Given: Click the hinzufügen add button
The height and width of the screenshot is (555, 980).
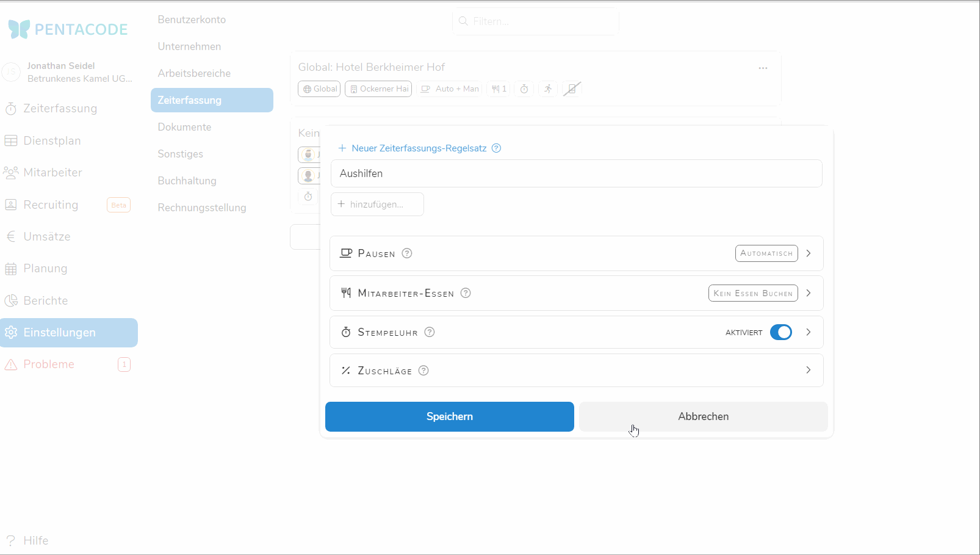Looking at the screenshot, I should click(377, 205).
